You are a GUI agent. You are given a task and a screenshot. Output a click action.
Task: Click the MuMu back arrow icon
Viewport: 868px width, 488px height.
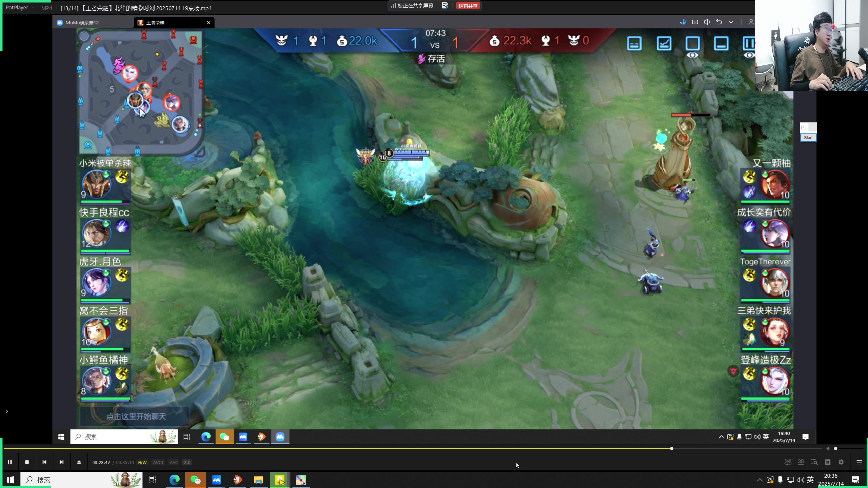point(719,22)
